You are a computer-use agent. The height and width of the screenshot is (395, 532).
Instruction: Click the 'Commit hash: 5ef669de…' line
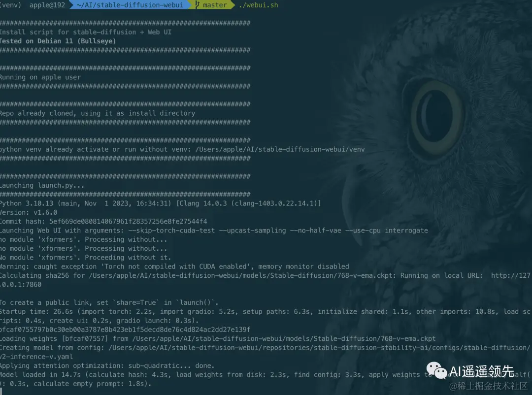(x=103, y=221)
